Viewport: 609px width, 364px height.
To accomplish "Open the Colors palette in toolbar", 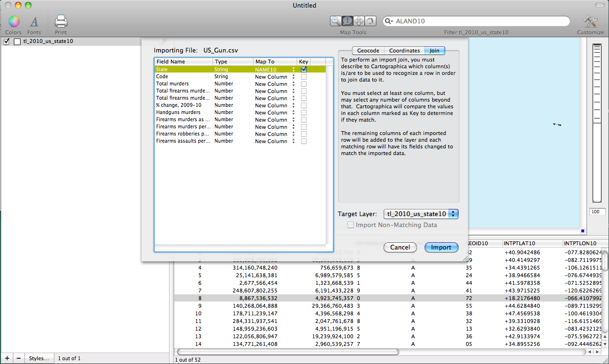I will coord(13,21).
